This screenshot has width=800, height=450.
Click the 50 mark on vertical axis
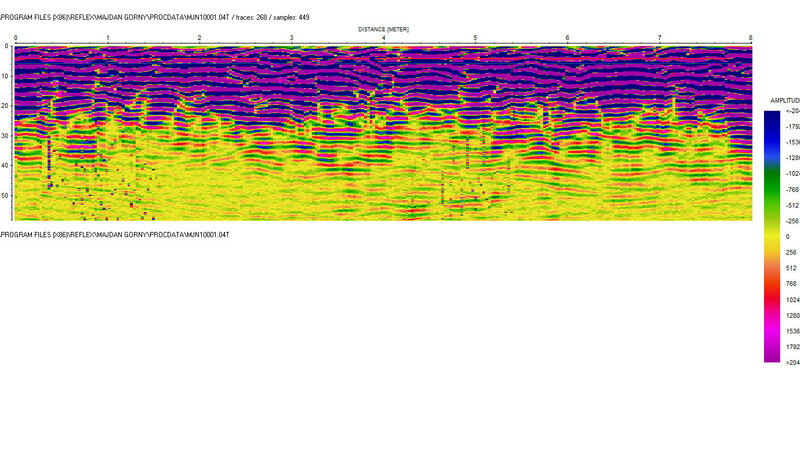[x=6, y=196]
